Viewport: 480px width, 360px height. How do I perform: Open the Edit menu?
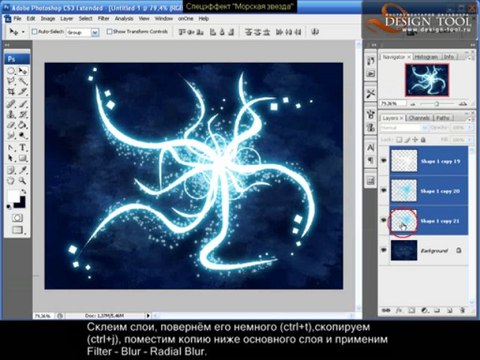[31, 19]
